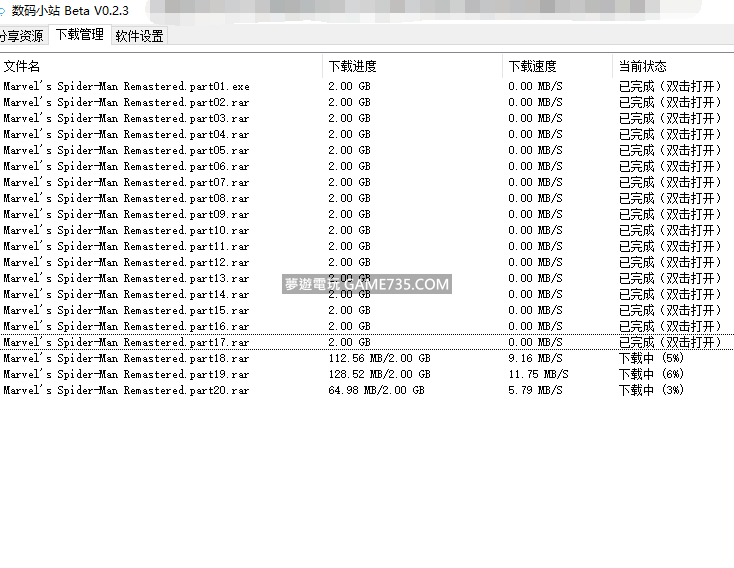Screen dimensions: 734x568
Task: Click progress 64.98 MB/2.00 GB
Action: (376, 390)
